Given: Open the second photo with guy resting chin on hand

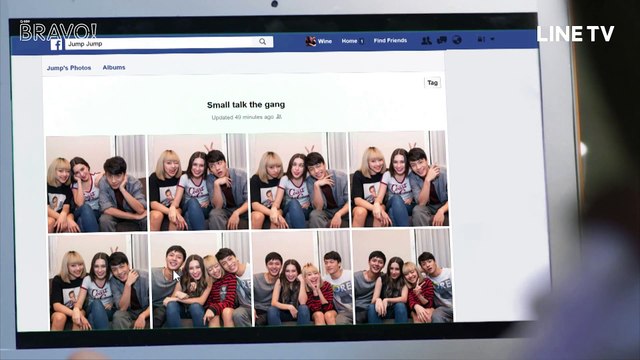Looking at the screenshot, I should point(198,182).
